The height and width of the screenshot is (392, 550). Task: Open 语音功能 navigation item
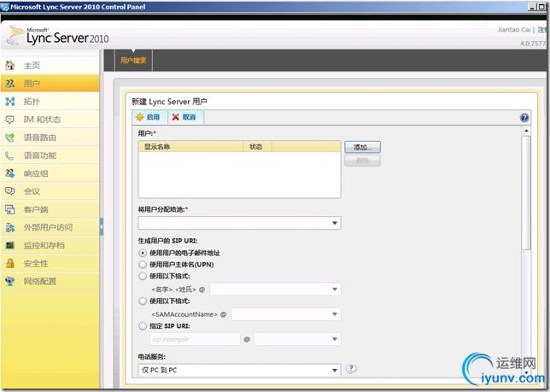(x=50, y=155)
